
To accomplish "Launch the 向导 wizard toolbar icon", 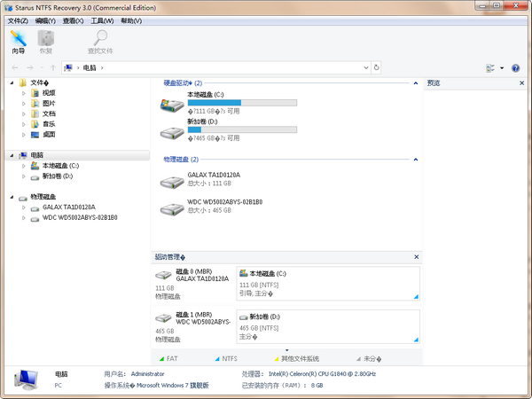I will (19, 41).
